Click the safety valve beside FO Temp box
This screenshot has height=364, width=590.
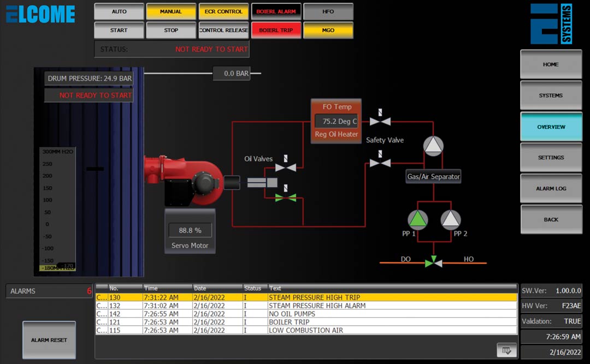[x=380, y=118]
